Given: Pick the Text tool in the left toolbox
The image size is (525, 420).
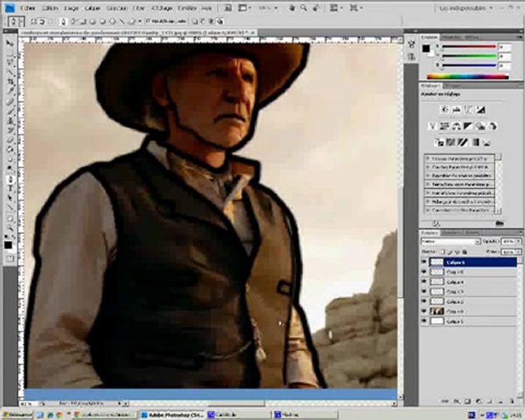Looking at the screenshot, I should (x=10, y=188).
